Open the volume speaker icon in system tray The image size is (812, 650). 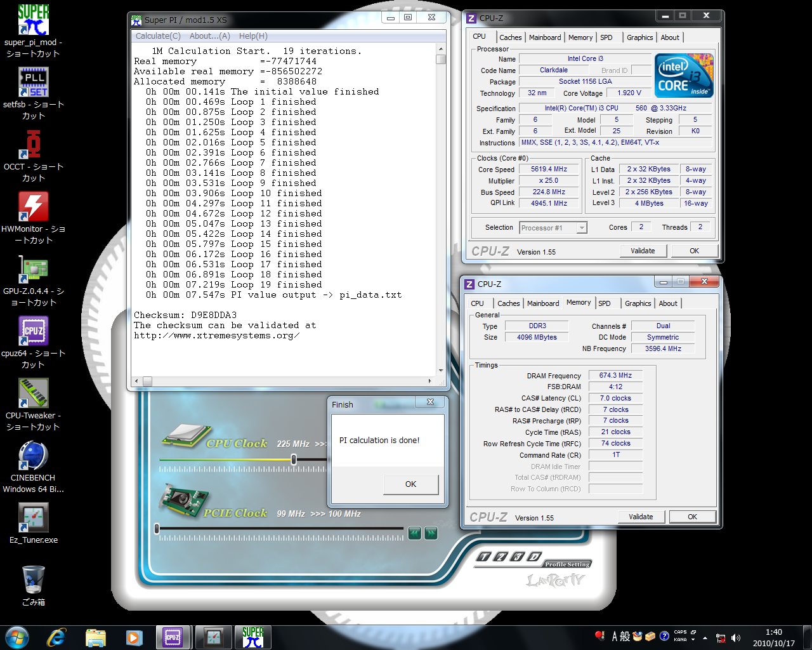[x=736, y=638]
